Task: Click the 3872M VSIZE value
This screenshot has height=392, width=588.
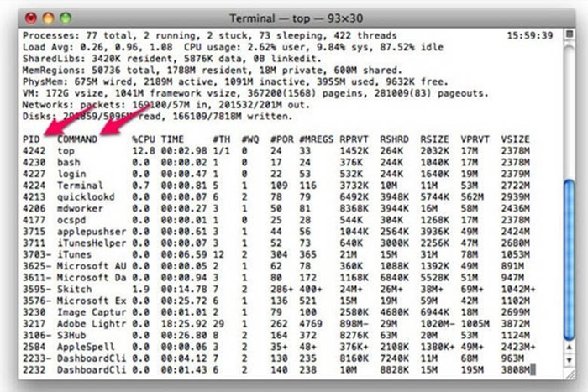Action: coord(516,324)
